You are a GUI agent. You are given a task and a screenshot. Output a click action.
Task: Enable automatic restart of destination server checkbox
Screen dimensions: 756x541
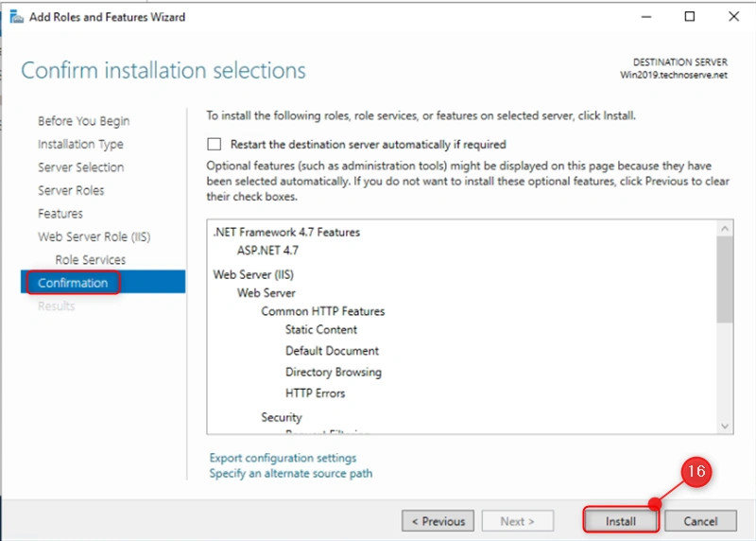coord(215,145)
